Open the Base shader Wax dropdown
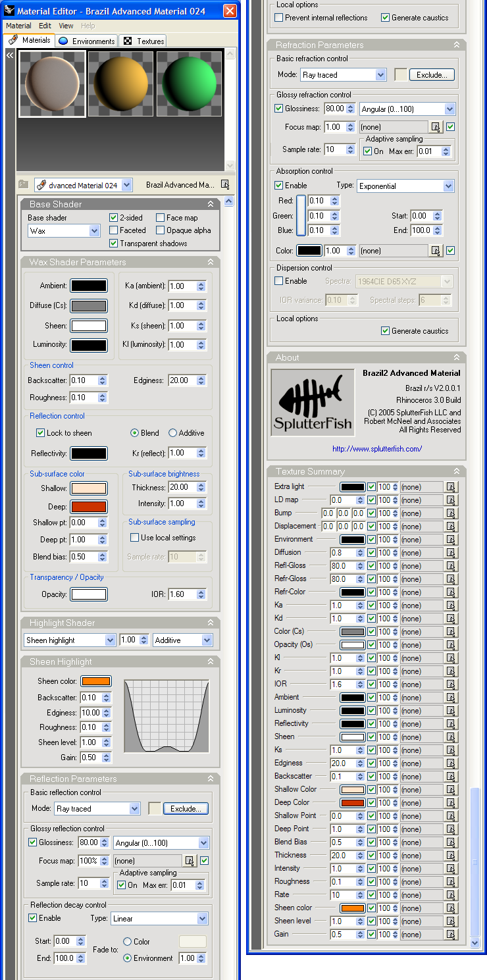Image resolution: width=487 pixels, height=980 pixels. pyautogui.click(x=64, y=231)
